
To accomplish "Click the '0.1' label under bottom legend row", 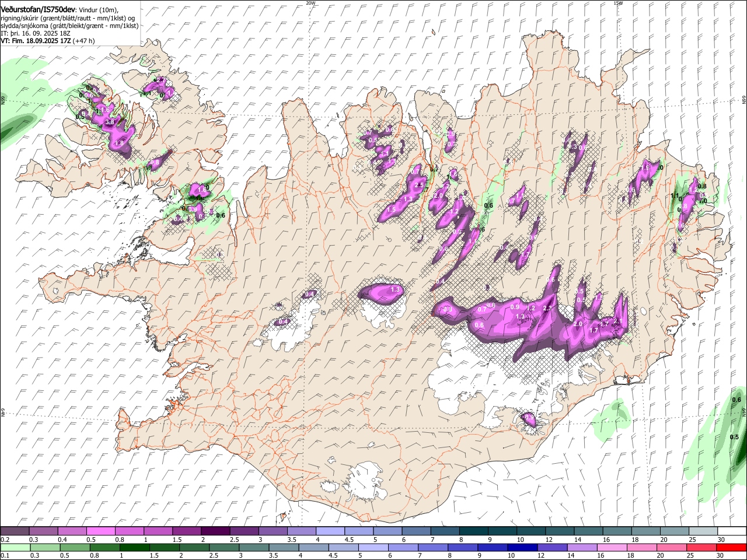I will tap(5, 555).
